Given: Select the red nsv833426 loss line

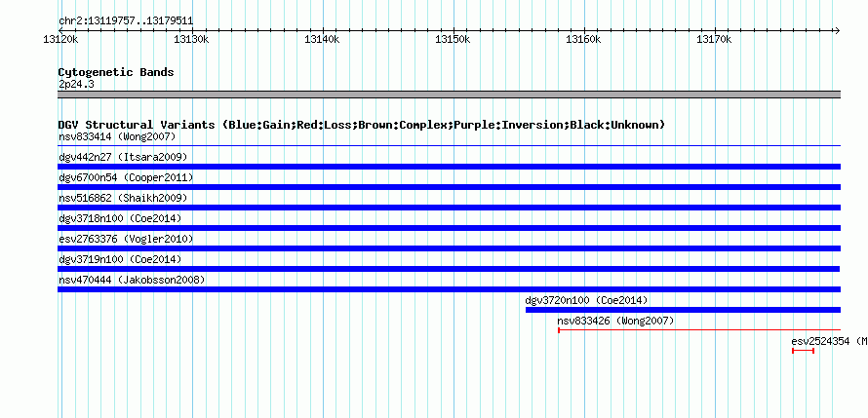Looking at the screenshot, I should (699, 330).
